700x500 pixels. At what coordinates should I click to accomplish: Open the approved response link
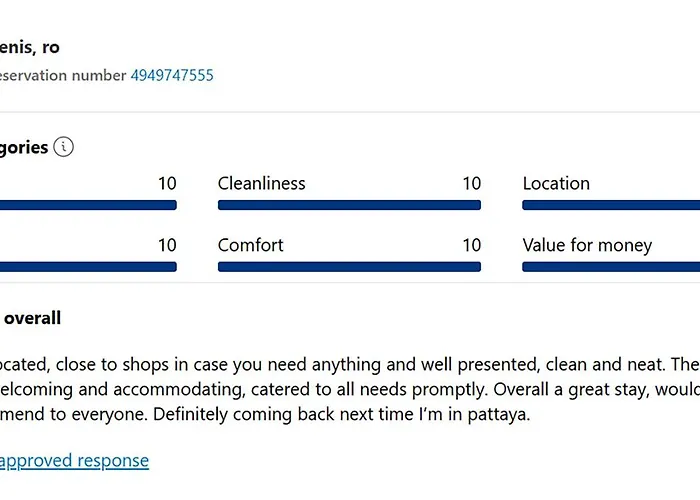74,460
